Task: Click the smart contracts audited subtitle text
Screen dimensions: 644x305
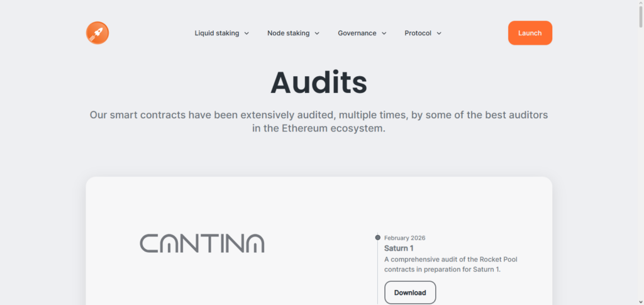Action: click(319, 121)
